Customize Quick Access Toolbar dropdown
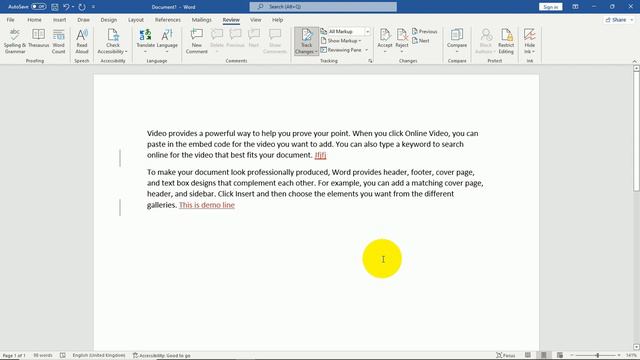The width and height of the screenshot is (640, 360). [x=93, y=7]
